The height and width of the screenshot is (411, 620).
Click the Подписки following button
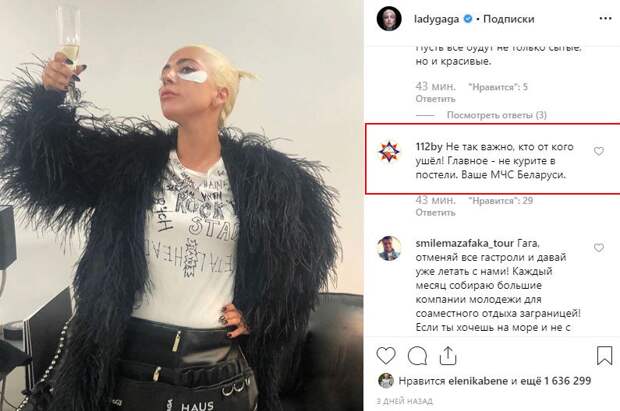pyautogui.click(x=508, y=19)
